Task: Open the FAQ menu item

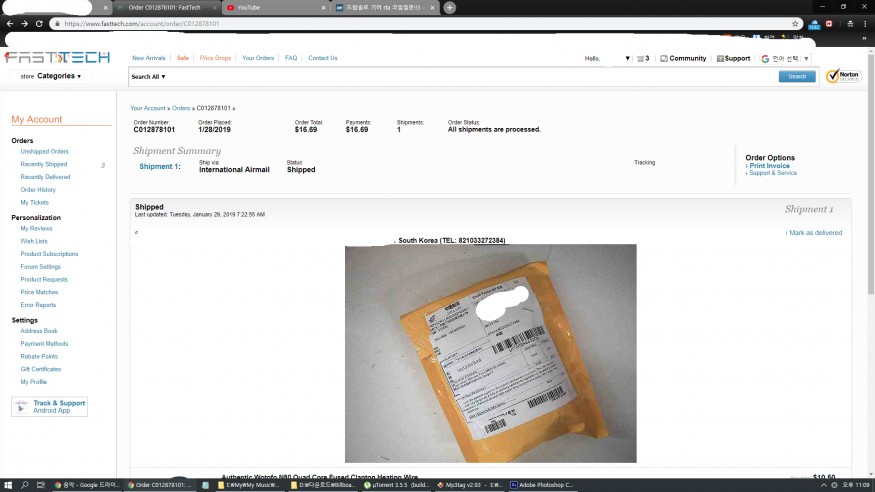Action: (291, 58)
